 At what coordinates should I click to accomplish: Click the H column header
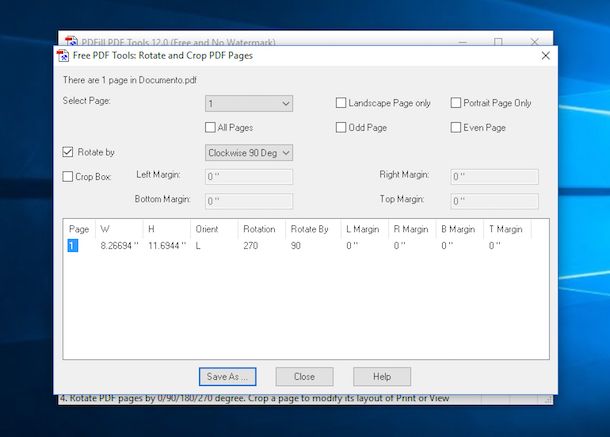click(167, 229)
